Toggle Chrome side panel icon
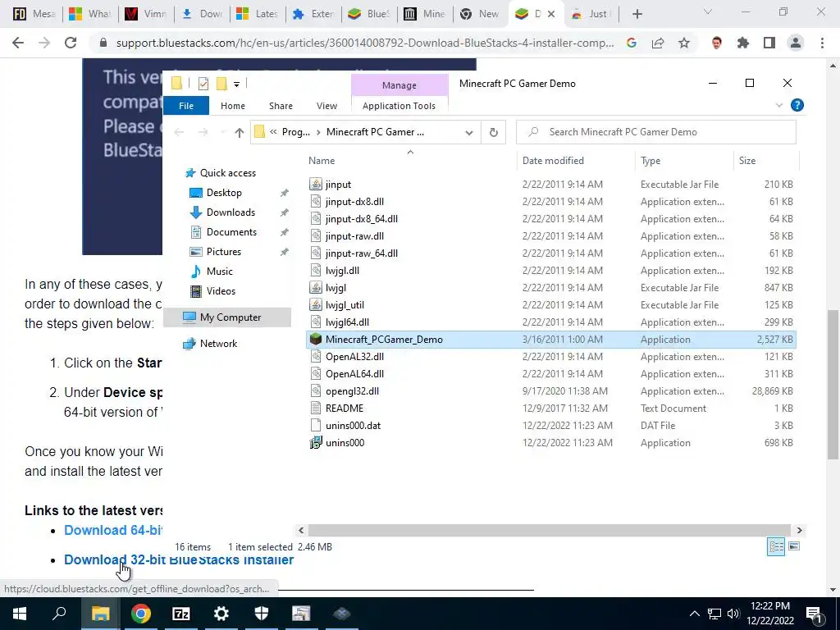The height and width of the screenshot is (630, 840). pyautogui.click(x=769, y=43)
